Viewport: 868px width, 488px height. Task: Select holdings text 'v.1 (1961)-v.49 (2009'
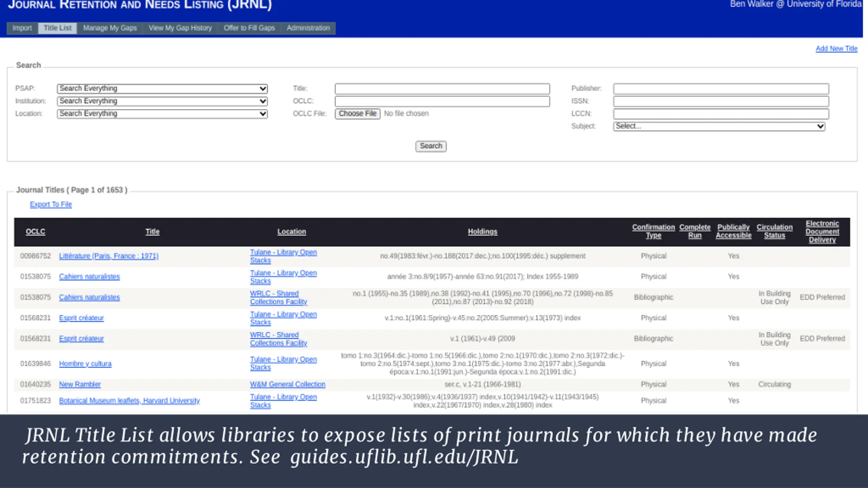[482, 339]
